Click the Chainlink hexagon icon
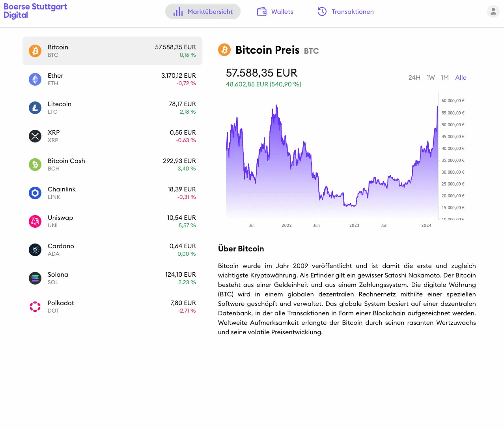The height and width of the screenshot is (429, 504). [x=35, y=193]
